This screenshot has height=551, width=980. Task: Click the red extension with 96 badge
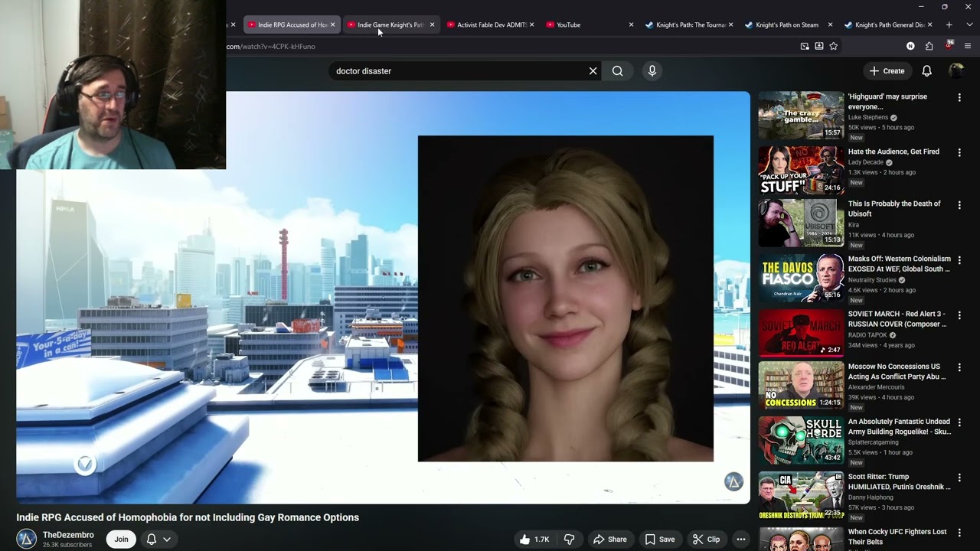click(x=949, y=45)
